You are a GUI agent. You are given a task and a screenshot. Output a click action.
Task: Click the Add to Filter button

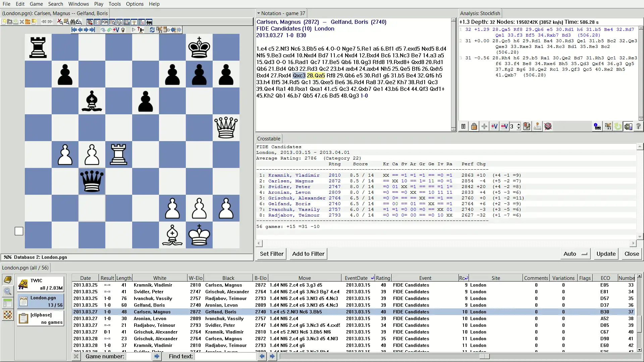[308, 253]
